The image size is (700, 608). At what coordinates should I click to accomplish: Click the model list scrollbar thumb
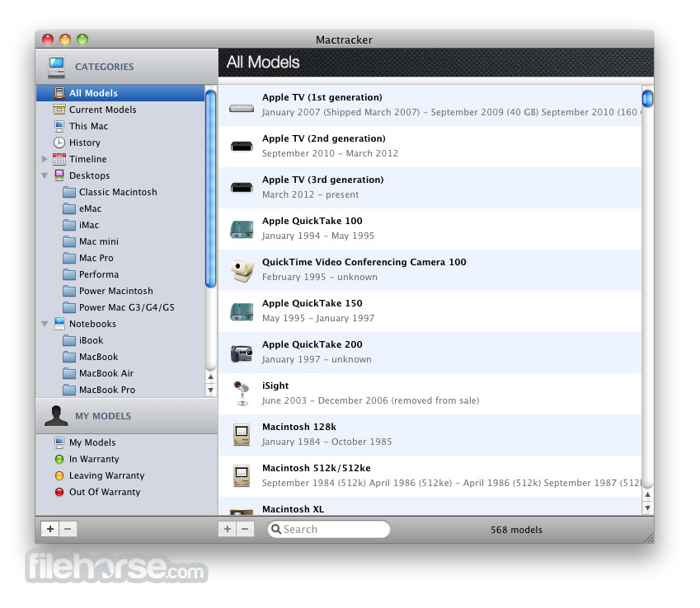coord(647,98)
